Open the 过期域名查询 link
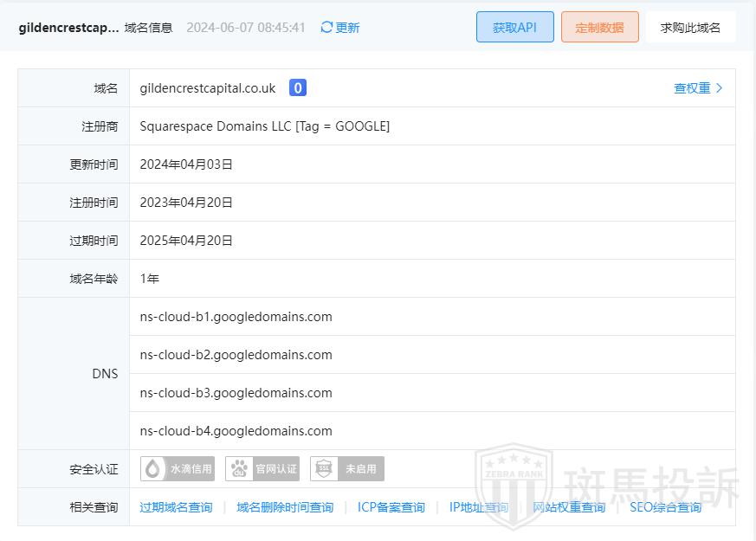 click(176, 507)
